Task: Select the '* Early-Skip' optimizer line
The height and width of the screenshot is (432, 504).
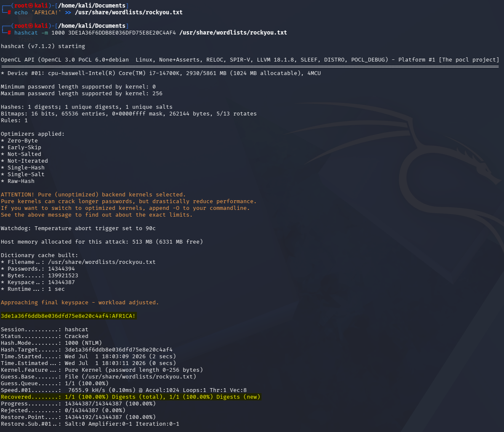Action: pos(21,148)
